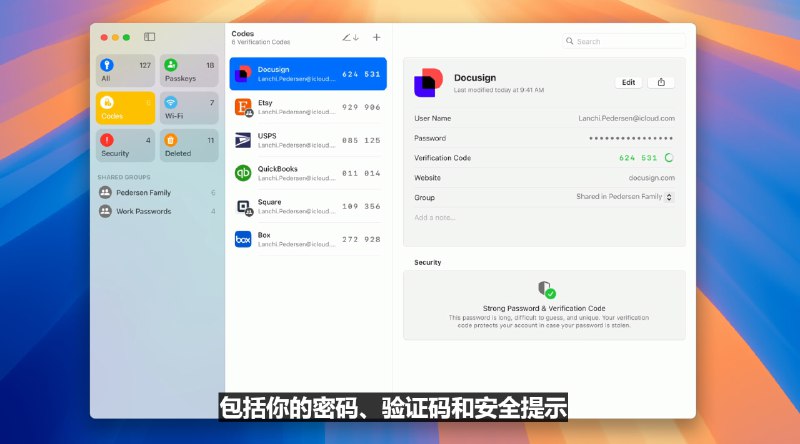Click the Wi-Fi signal icon

coord(170,102)
